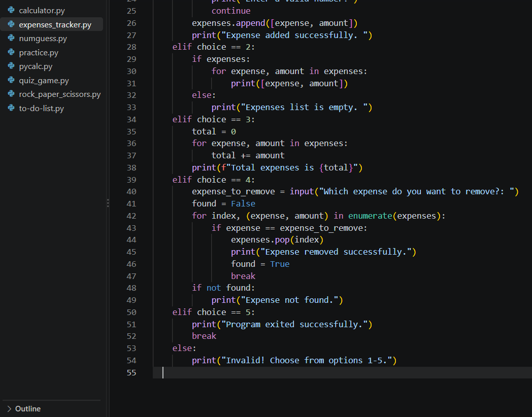Expand the Outline section chevron
This screenshot has height=417, width=532.
(9, 409)
